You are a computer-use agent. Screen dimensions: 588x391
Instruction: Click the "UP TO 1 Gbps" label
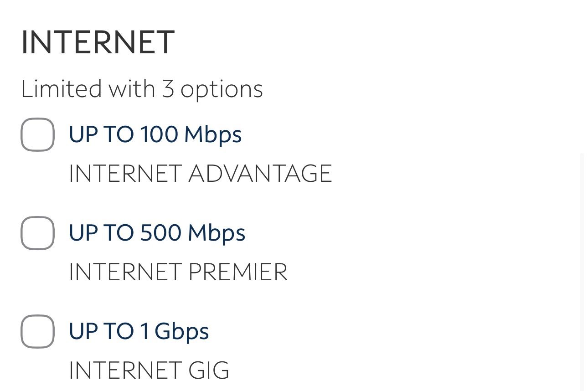click(139, 331)
